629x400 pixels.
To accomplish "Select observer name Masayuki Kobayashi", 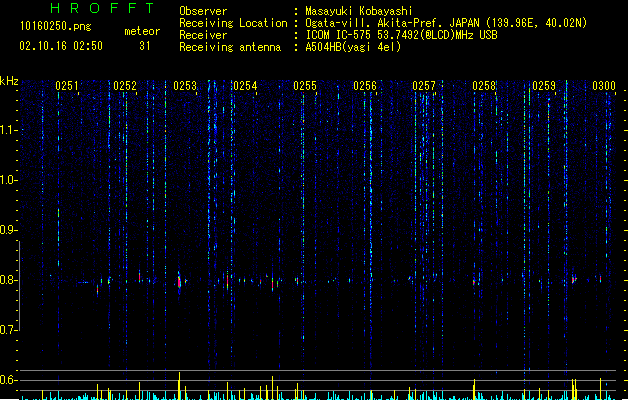I will pyautogui.click(x=359, y=11).
